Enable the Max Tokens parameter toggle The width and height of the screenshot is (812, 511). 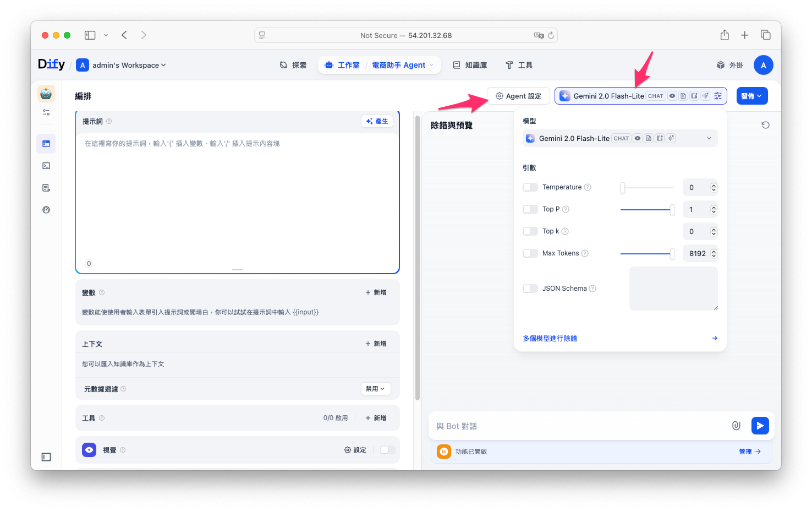pos(530,253)
